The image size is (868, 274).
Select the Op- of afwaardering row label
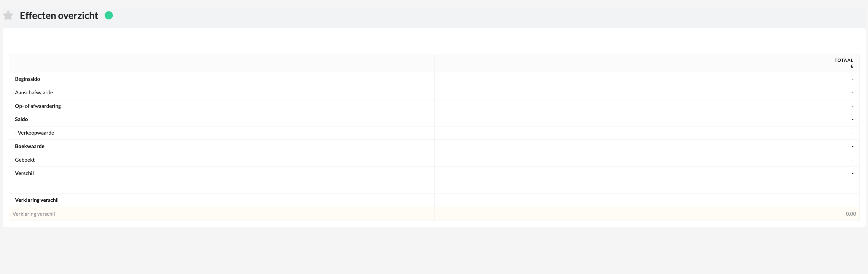click(x=38, y=106)
